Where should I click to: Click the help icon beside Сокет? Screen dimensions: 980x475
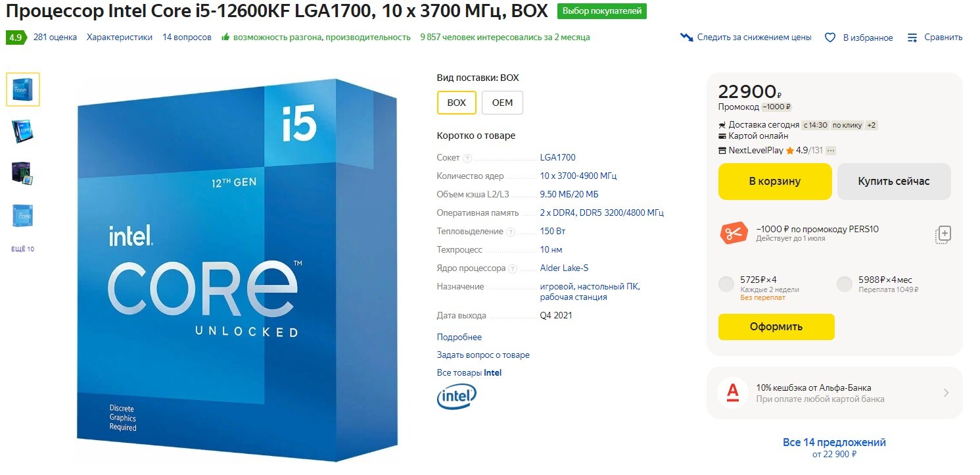[x=467, y=158]
